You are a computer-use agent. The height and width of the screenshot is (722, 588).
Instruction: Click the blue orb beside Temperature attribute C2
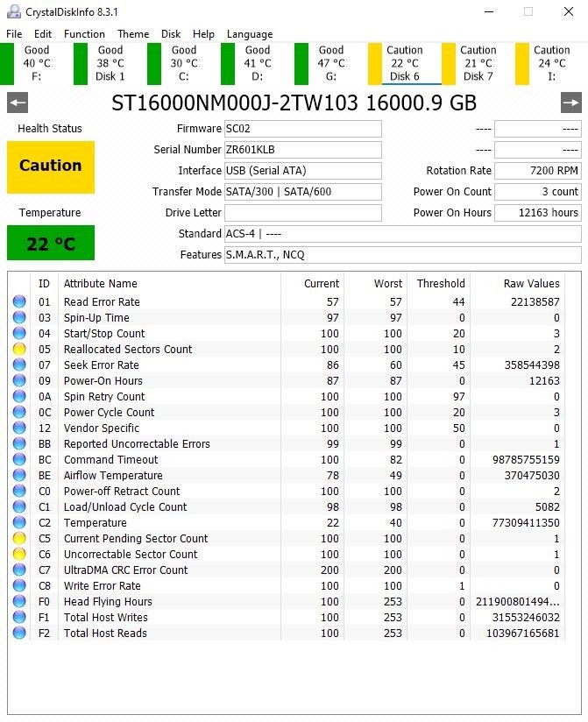tap(19, 522)
